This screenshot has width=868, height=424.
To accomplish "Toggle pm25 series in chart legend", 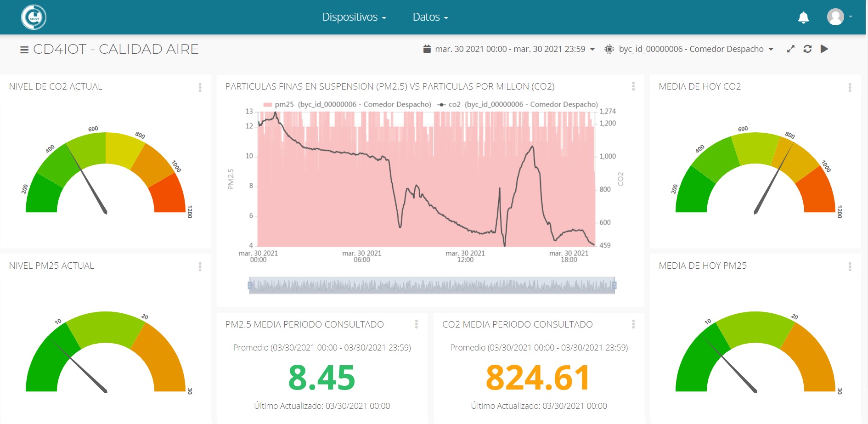I will pos(347,105).
